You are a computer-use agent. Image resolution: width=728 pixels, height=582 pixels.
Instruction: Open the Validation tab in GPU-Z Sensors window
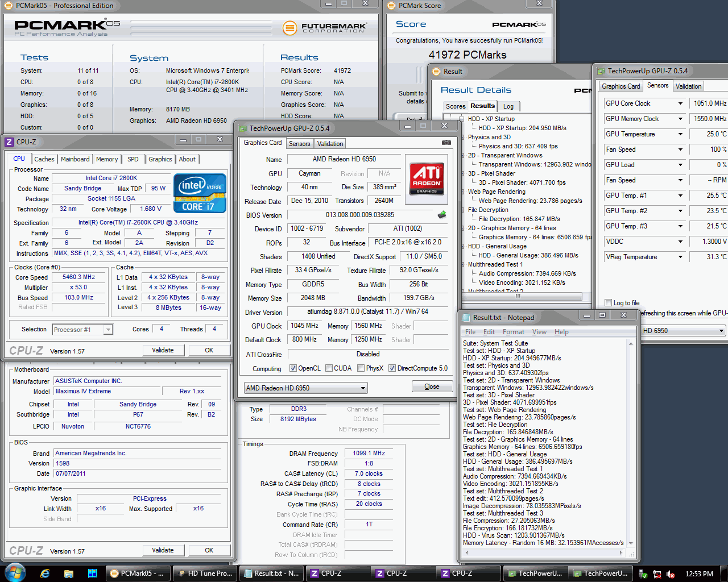tap(689, 86)
